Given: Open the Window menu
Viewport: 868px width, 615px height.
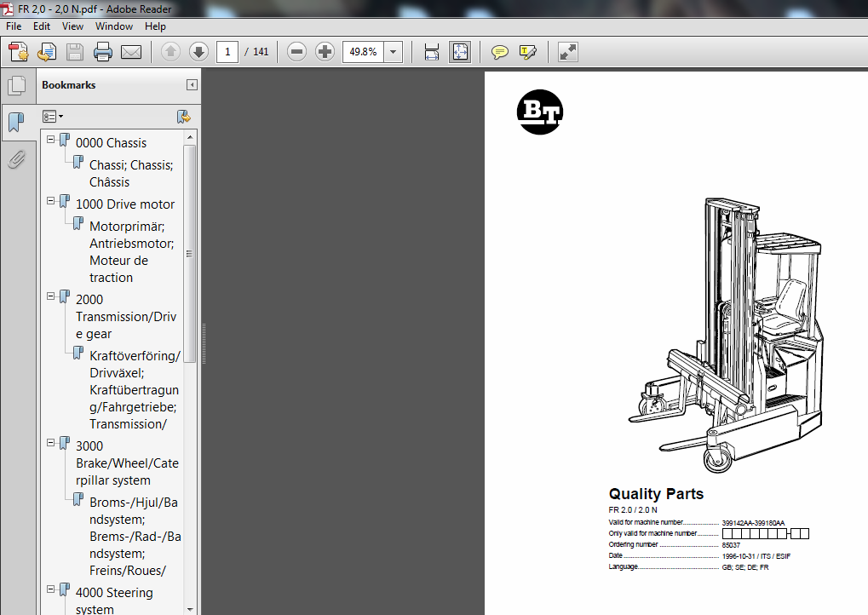Looking at the screenshot, I should (114, 26).
